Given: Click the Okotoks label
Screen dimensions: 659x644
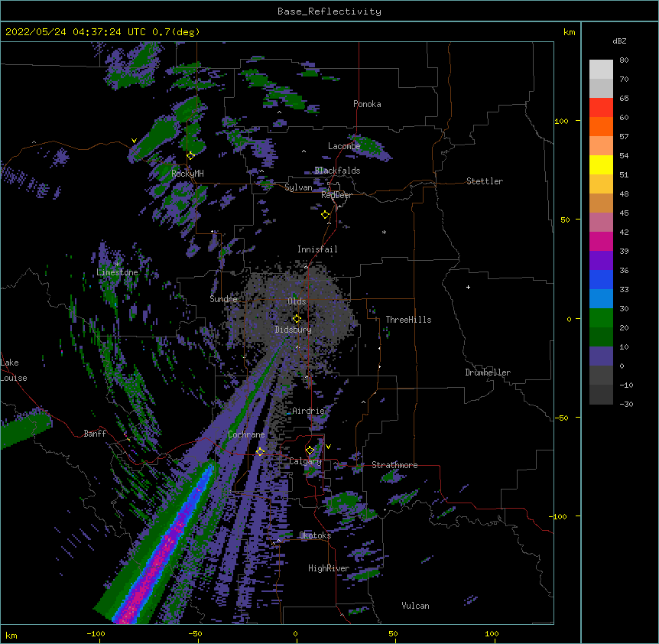Looking at the screenshot, I should [x=315, y=535].
